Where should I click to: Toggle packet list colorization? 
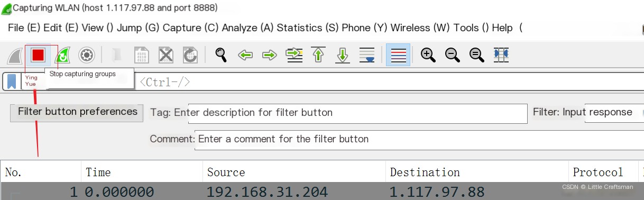(398, 54)
